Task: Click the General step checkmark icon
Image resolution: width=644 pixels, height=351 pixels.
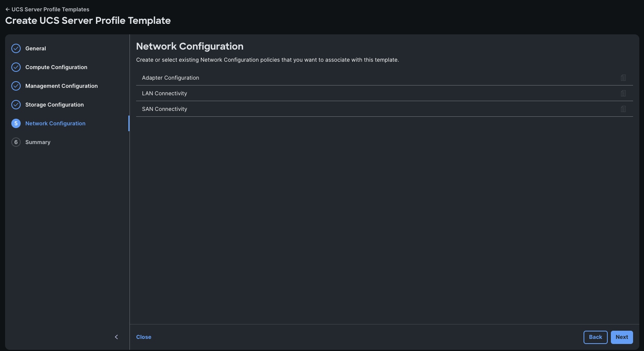Action: (16, 48)
